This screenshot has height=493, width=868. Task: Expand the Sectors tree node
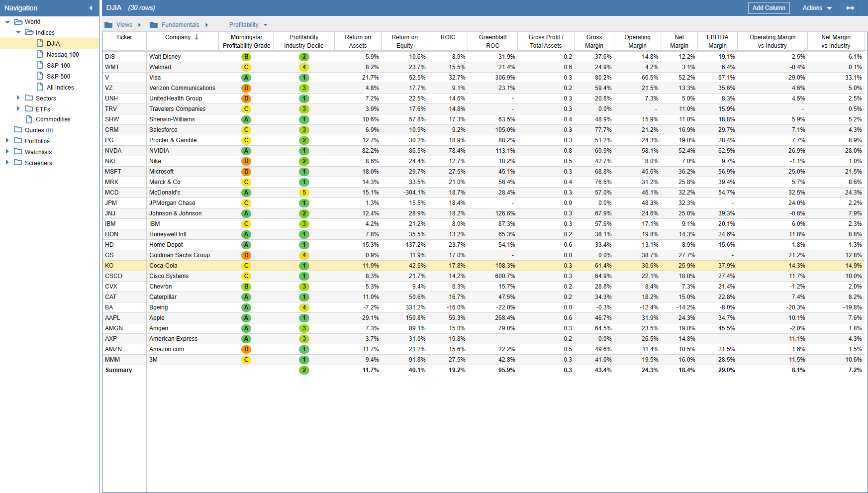(18, 98)
